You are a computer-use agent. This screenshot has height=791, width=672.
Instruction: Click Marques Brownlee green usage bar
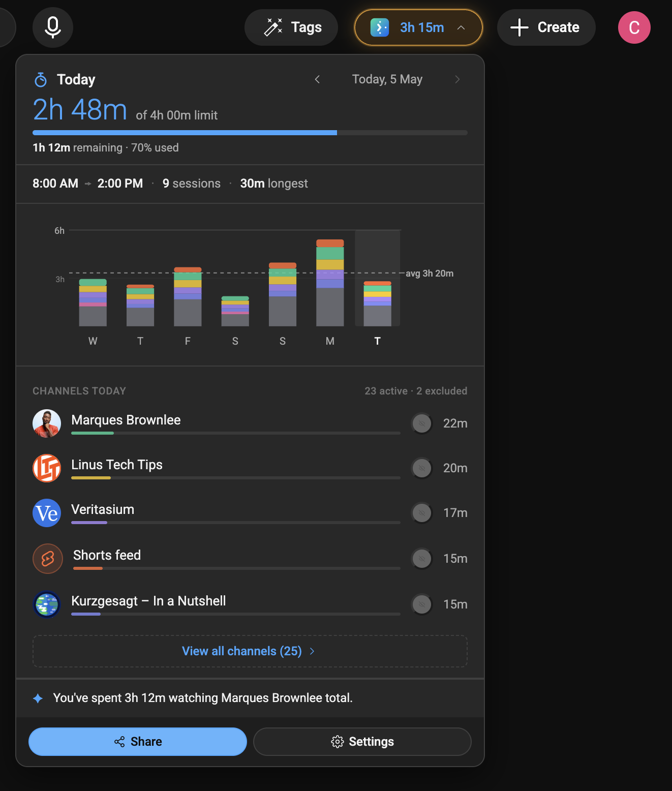(93, 433)
